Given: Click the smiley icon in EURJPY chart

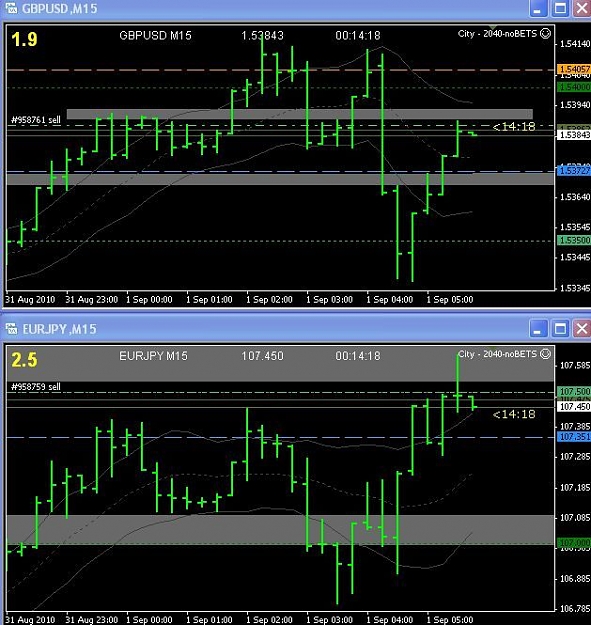Looking at the screenshot, I should [545, 354].
